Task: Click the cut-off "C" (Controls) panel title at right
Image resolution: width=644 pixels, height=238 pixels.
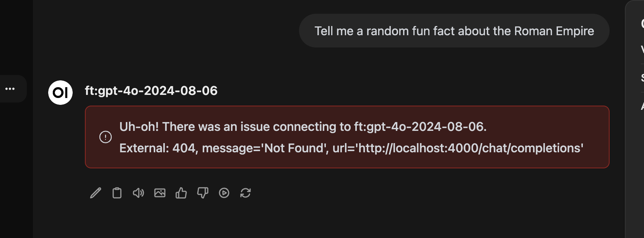Action: [642, 24]
